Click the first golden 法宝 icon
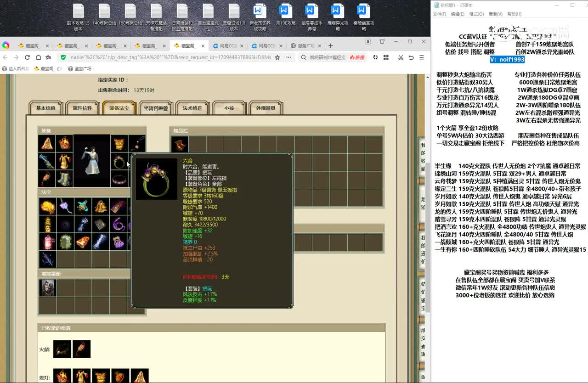 pos(48,206)
